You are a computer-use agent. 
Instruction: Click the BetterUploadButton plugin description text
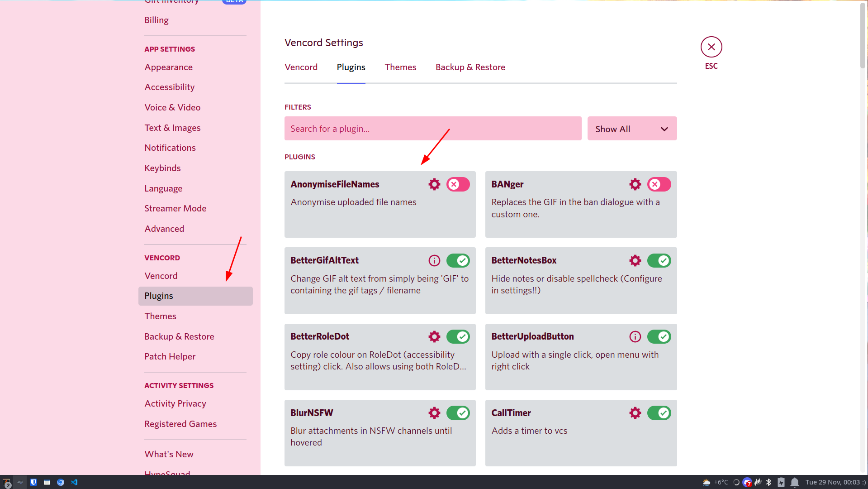575,360
